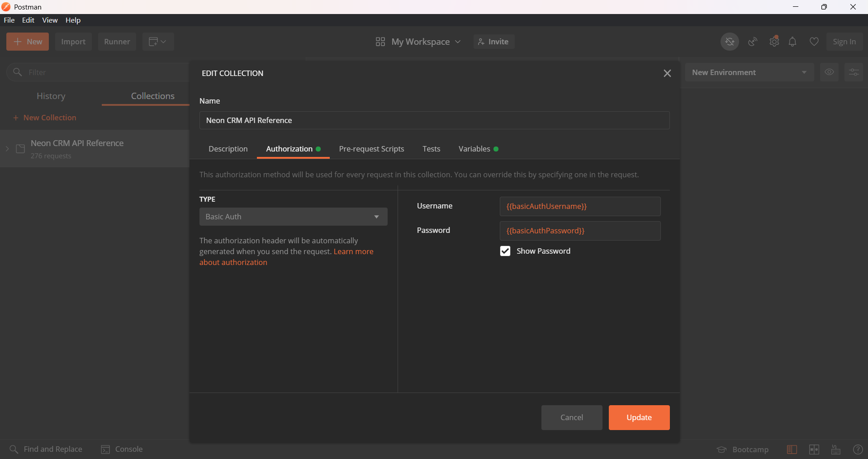Click the sync status icon in header
This screenshot has height=459, width=868.
pos(730,42)
